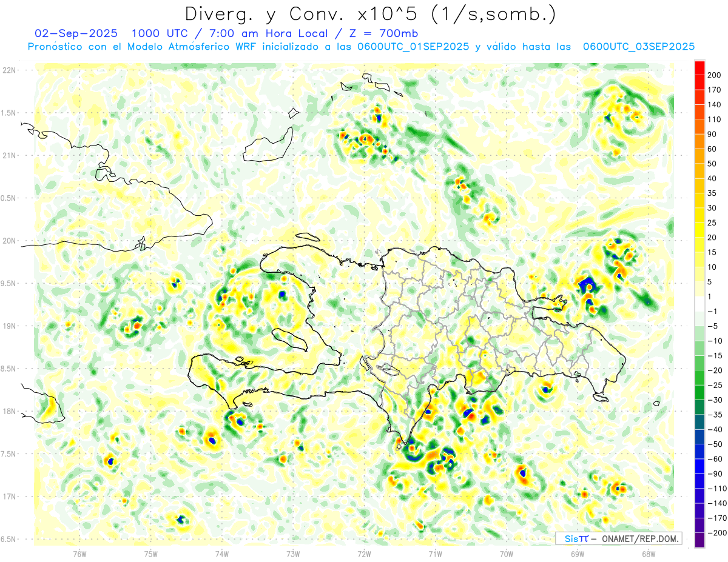
Task: Click the '7.5N' latitude label
Action: (8, 454)
